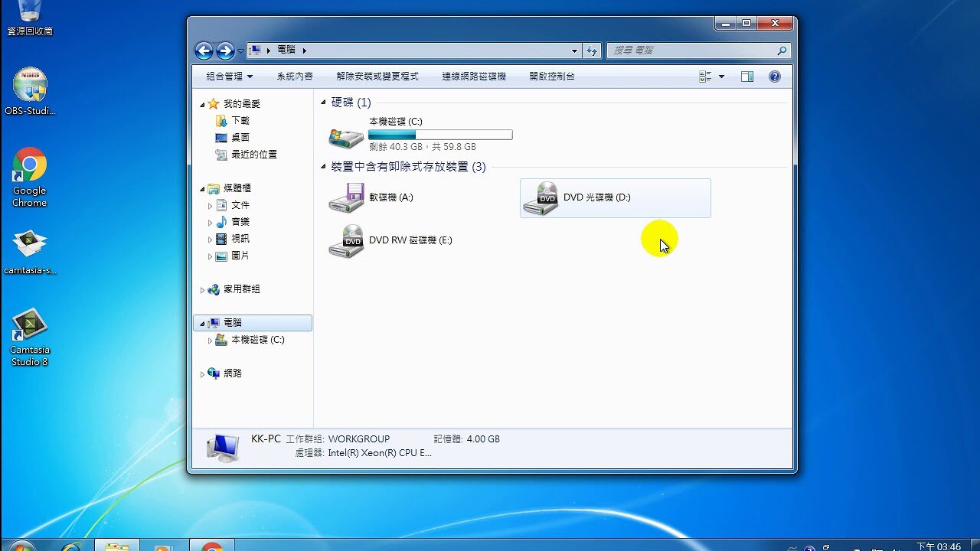Image resolution: width=980 pixels, height=551 pixels.
Task: Go back with the back arrow button
Action: pyautogui.click(x=204, y=51)
